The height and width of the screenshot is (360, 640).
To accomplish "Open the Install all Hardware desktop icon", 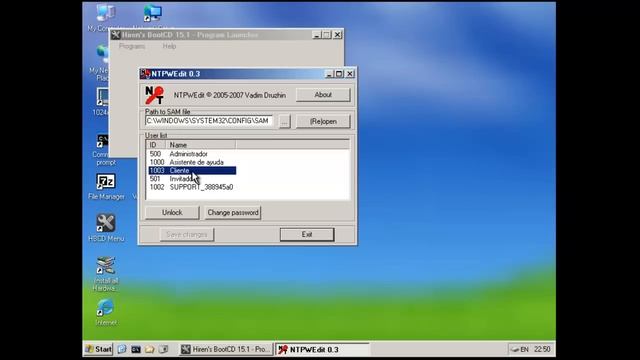I will (x=106, y=266).
